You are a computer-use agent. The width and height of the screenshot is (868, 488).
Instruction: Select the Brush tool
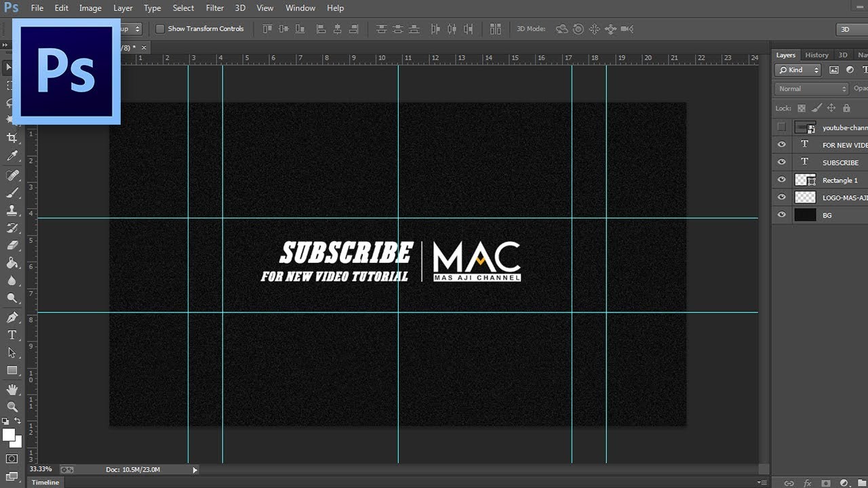[12, 192]
